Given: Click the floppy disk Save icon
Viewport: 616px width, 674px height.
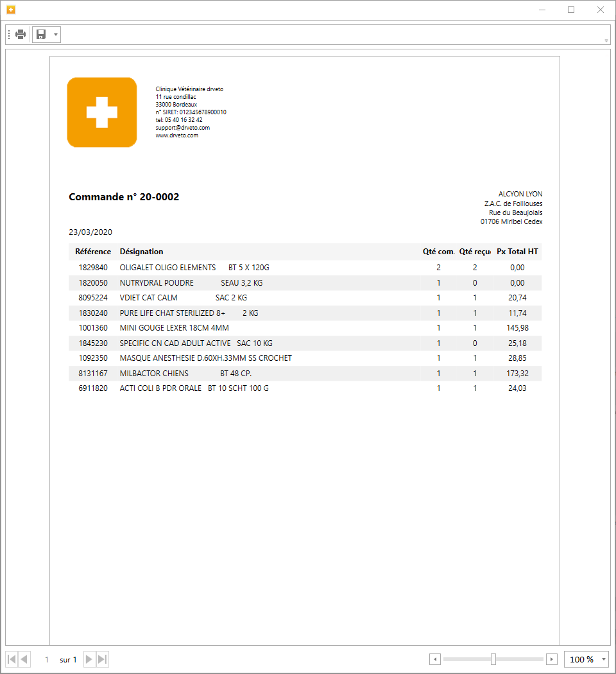Looking at the screenshot, I should pos(41,35).
